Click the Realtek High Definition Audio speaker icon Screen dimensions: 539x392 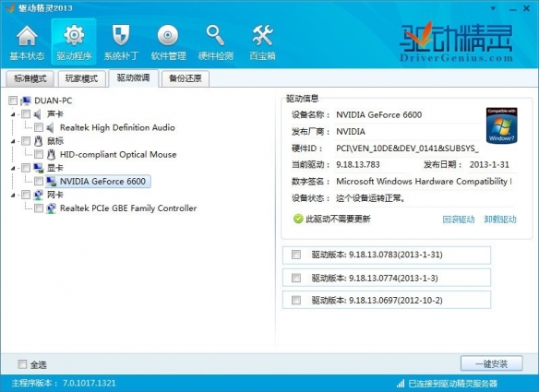point(51,128)
